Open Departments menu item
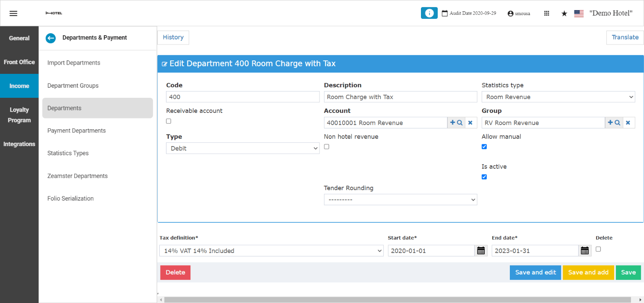The height and width of the screenshot is (303, 644). (97, 108)
